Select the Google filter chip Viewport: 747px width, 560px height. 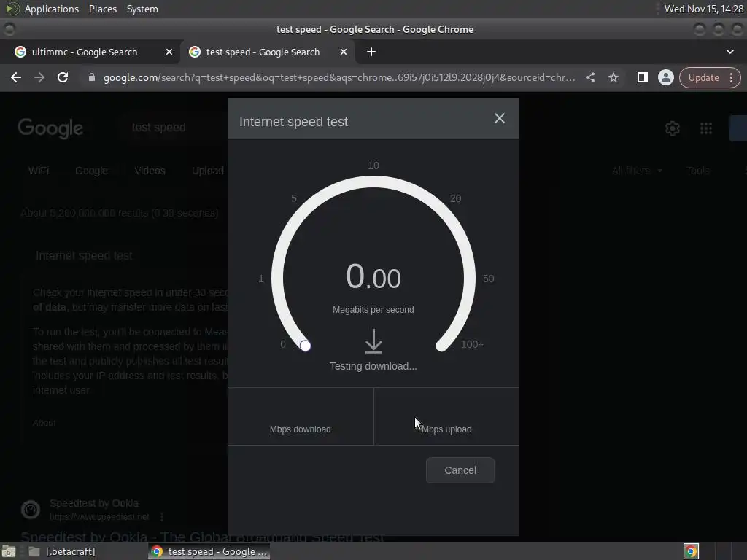coord(91,171)
